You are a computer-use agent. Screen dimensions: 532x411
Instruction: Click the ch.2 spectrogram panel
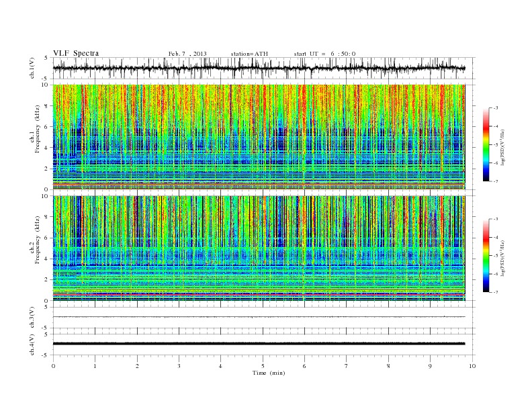coord(259,248)
